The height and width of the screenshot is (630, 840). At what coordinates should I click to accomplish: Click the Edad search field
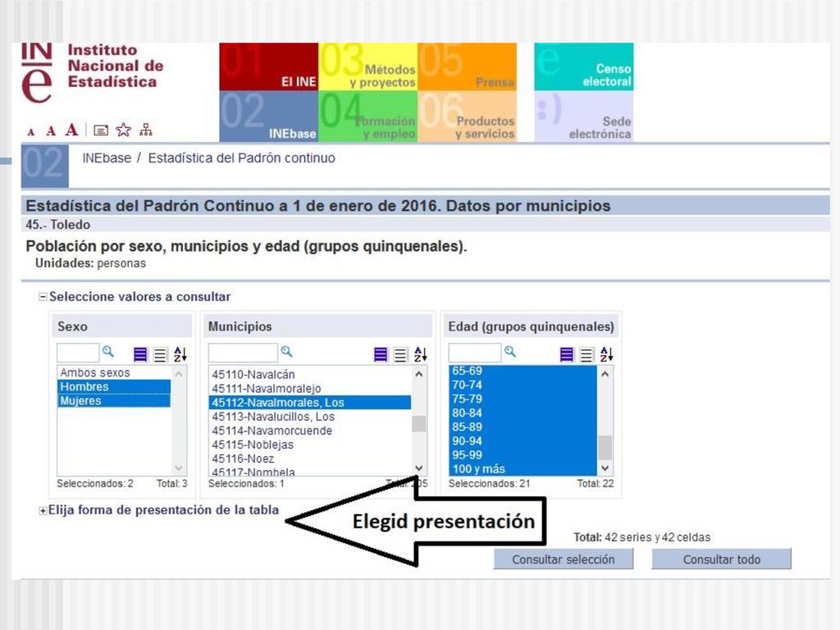(475, 353)
